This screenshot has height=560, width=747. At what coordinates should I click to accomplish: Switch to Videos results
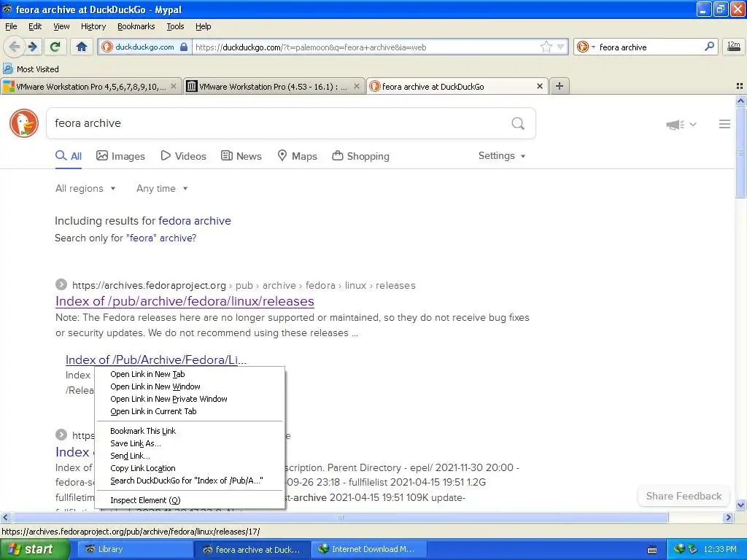click(x=183, y=156)
